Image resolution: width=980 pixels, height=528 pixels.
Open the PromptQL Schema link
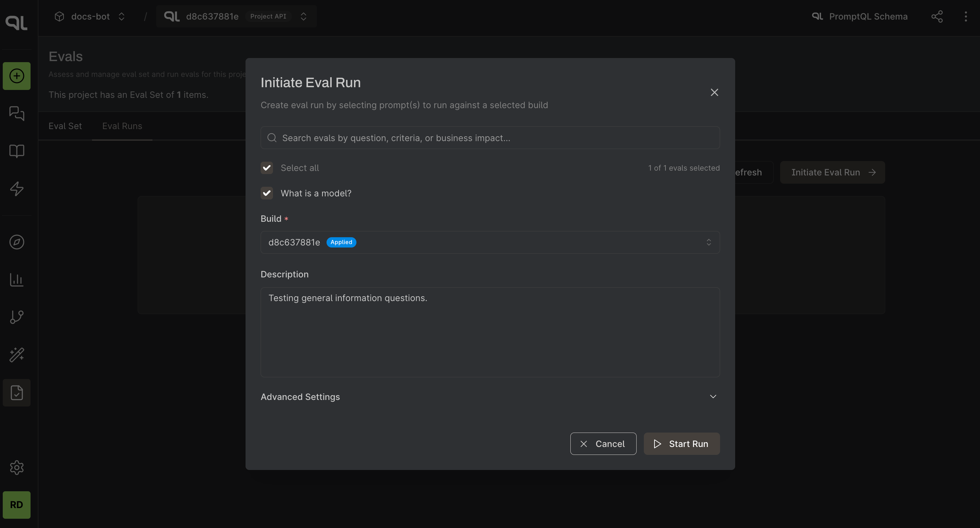pos(859,16)
